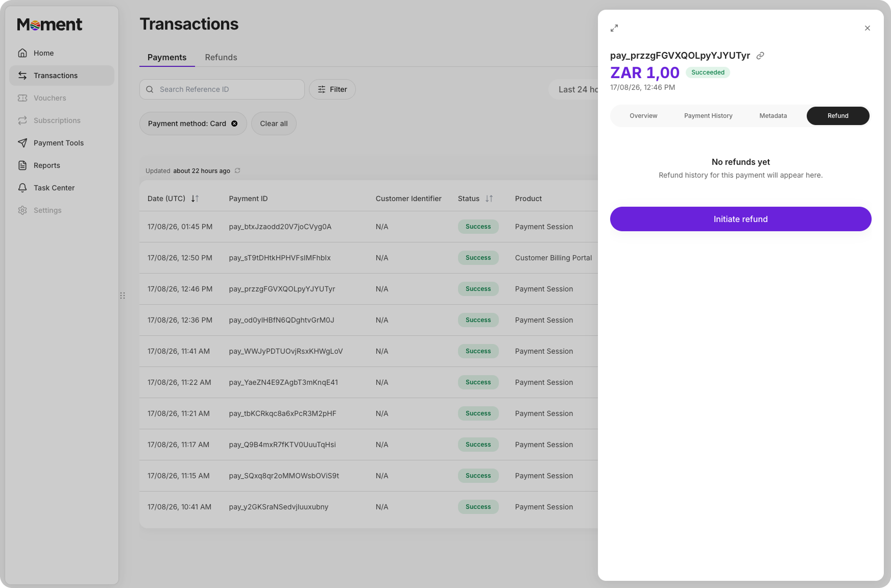Click the ZAR 1,00 amount
Screen dimensions: 891x588
645,72
